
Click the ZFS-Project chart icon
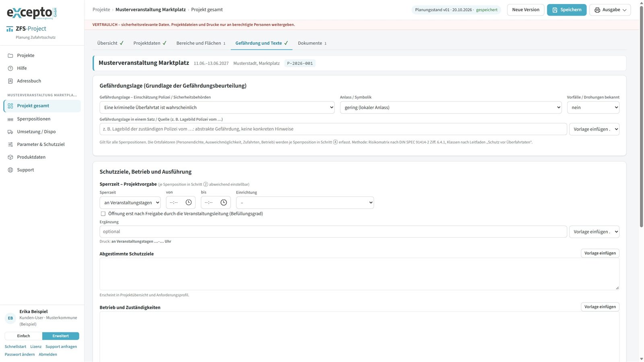point(10,29)
